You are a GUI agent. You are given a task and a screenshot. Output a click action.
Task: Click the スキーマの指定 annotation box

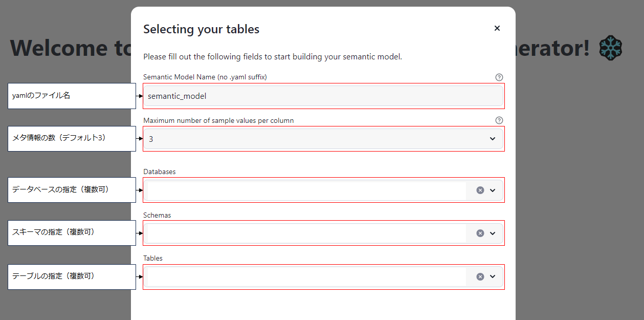point(72,232)
